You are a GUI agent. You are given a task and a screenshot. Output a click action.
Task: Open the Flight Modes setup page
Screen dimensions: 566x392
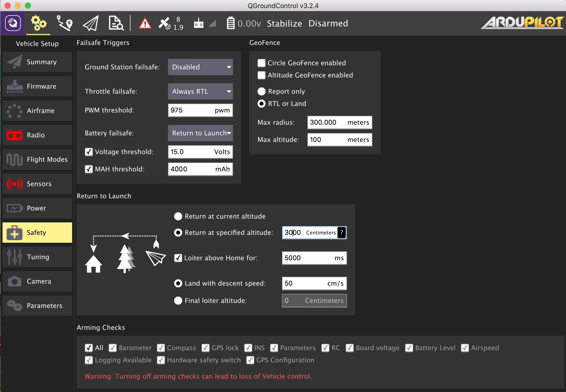(37, 159)
